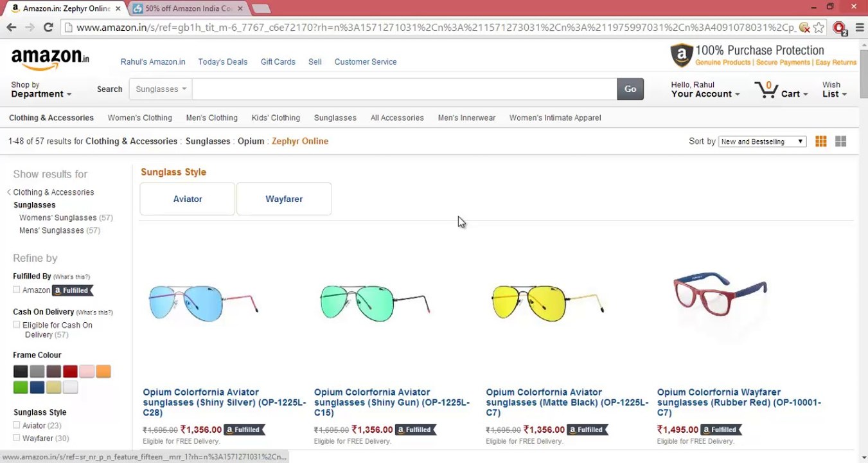Open Men's Clothing in category bar
The height and width of the screenshot is (463, 868).
(212, 118)
